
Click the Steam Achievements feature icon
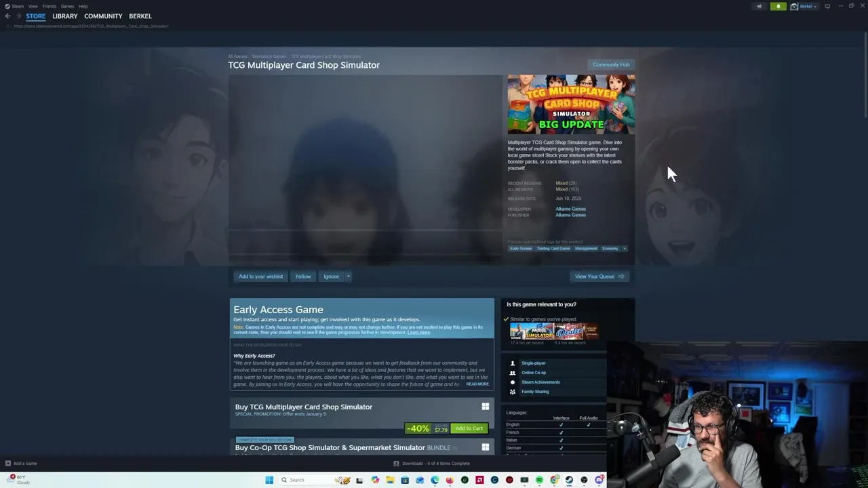click(x=513, y=382)
